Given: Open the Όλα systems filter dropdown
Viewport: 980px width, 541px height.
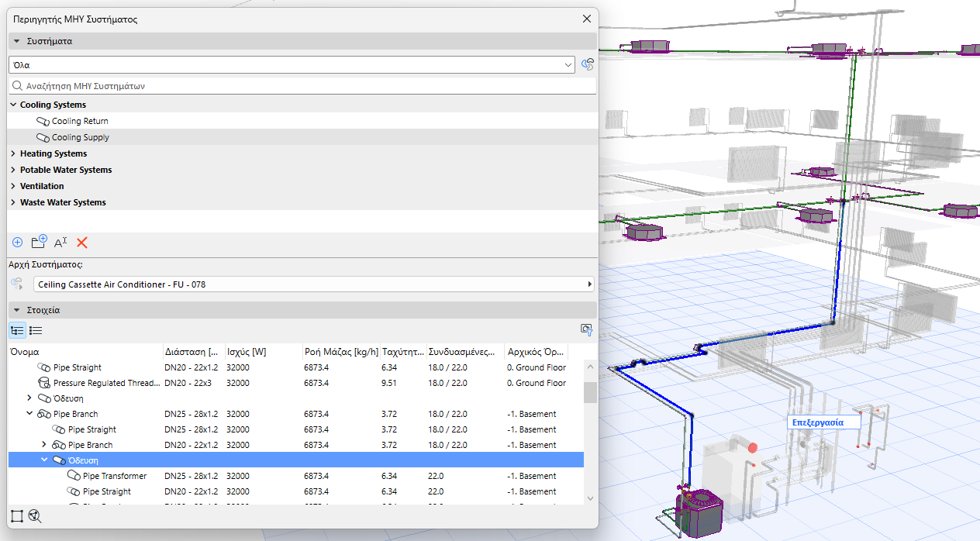Looking at the screenshot, I should (x=292, y=65).
